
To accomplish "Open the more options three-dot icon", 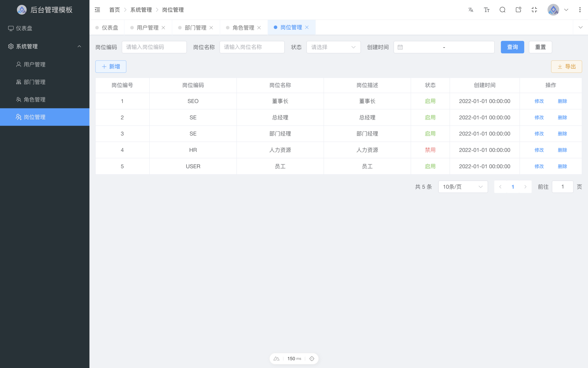I will pos(580,9).
